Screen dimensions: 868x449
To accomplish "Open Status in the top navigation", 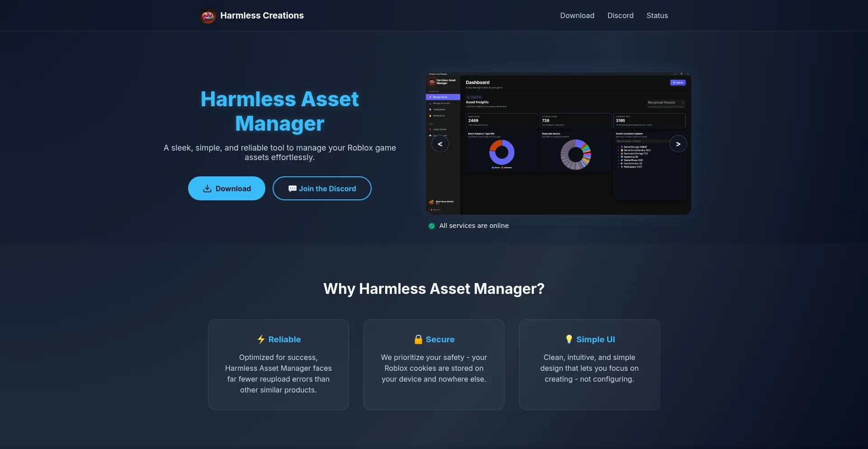I will pos(657,15).
